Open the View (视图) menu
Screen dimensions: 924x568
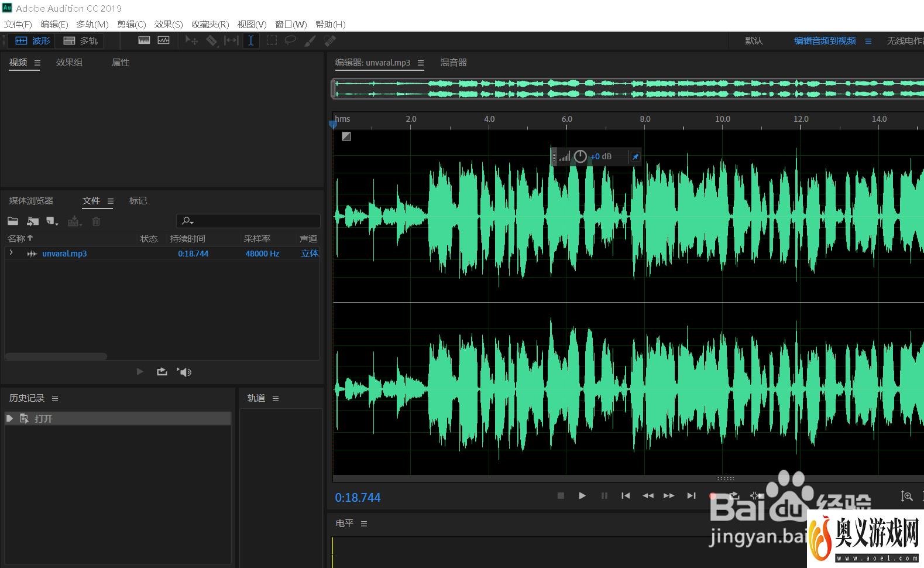[252, 24]
